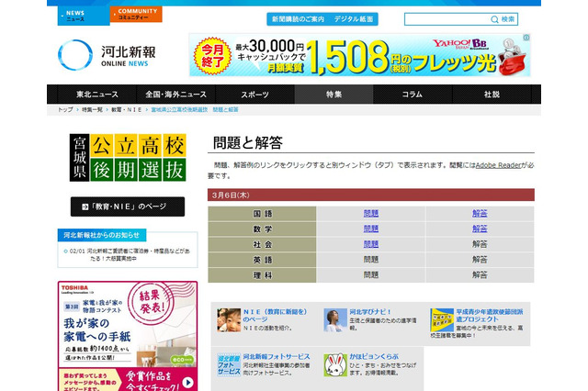
Task: Click the 平成青少年遣欧使節団 project icon
Action: point(442,320)
